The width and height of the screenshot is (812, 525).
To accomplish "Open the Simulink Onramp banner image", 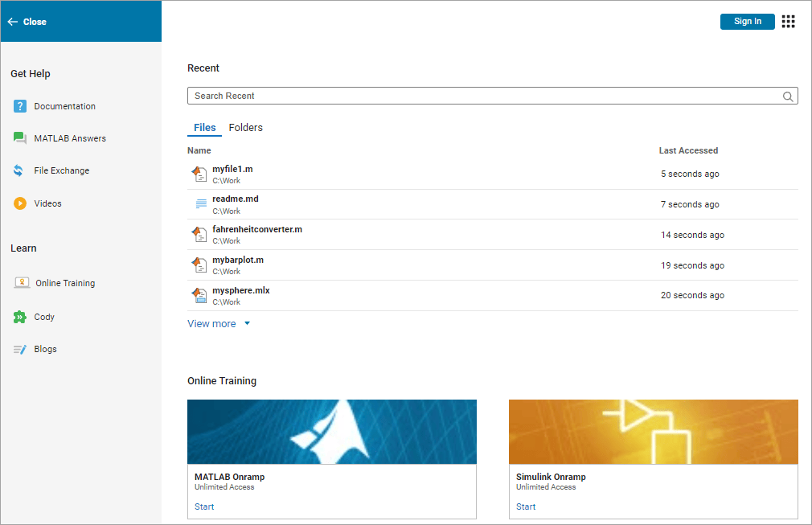I will pyautogui.click(x=654, y=432).
